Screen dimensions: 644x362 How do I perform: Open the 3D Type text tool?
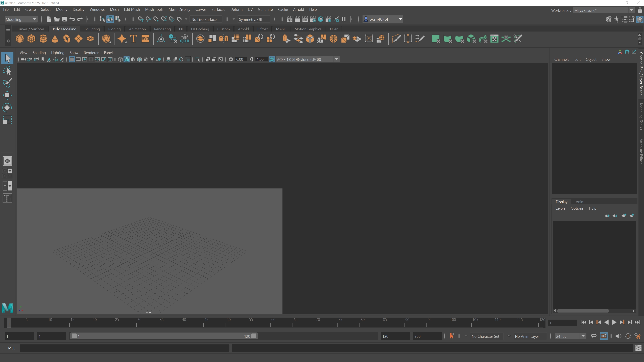coord(133,39)
